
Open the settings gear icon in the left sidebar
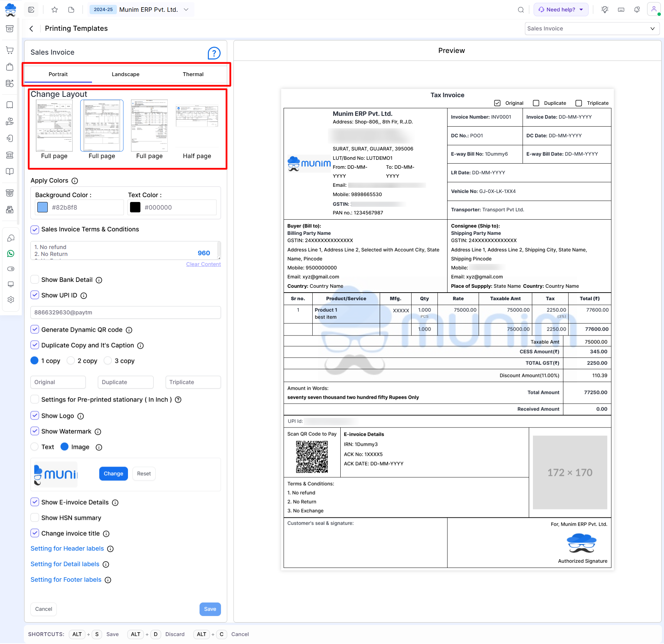11,300
